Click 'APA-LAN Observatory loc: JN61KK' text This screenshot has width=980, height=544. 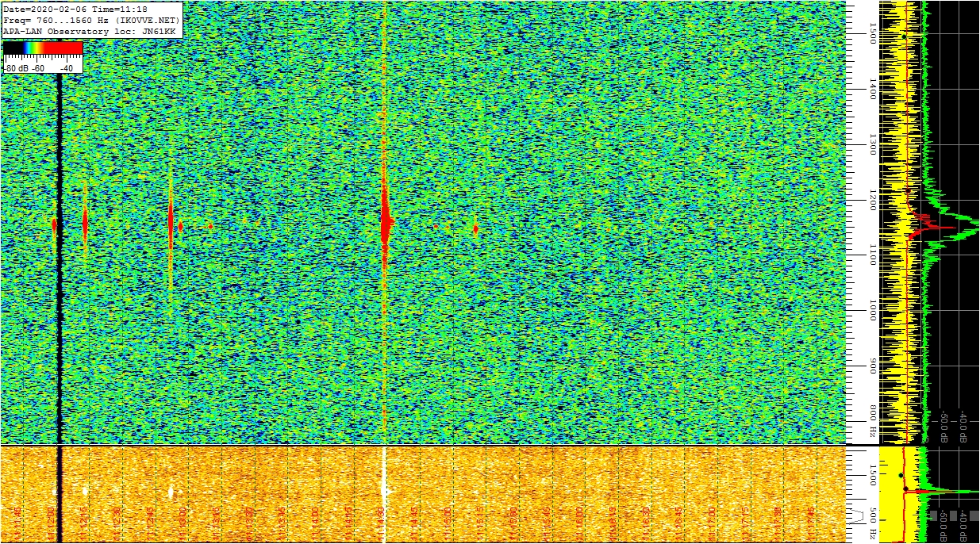pyautogui.click(x=89, y=31)
